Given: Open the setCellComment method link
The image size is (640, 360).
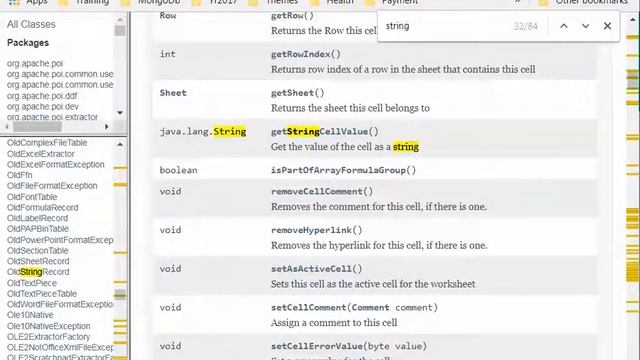Looking at the screenshot, I should tap(308, 307).
